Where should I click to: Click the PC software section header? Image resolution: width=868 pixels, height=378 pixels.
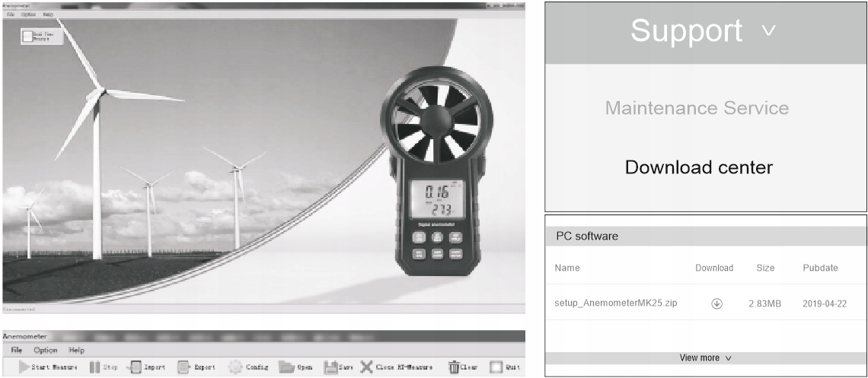pyautogui.click(x=706, y=237)
